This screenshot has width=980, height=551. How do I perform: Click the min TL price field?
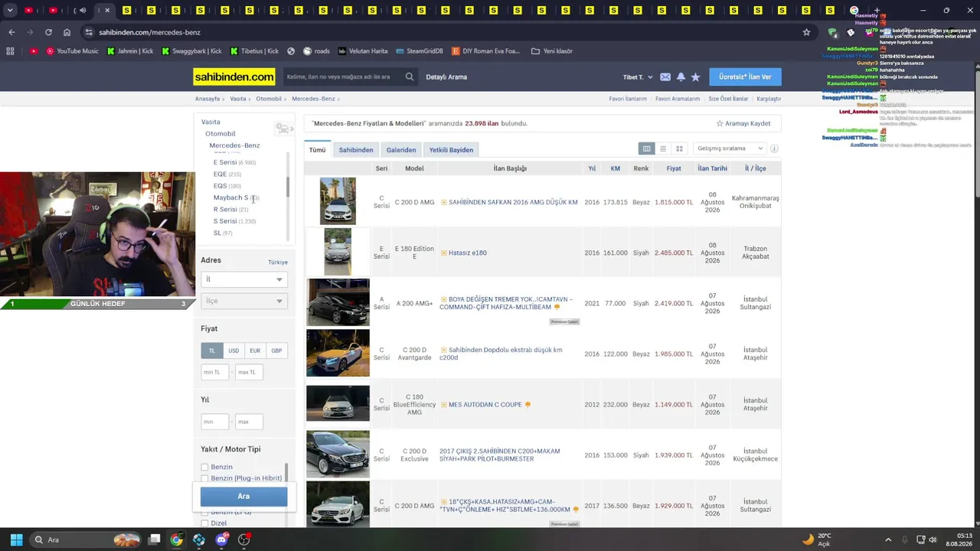215,372
